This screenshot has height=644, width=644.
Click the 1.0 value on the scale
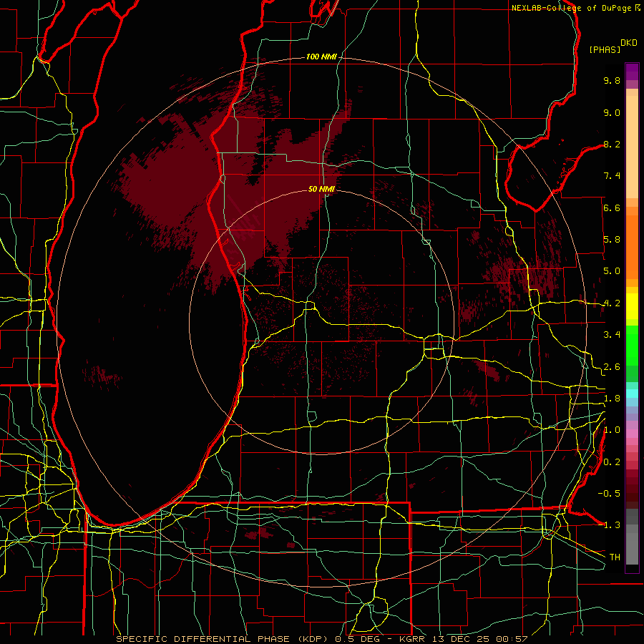pyautogui.click(x=612, y=430)
